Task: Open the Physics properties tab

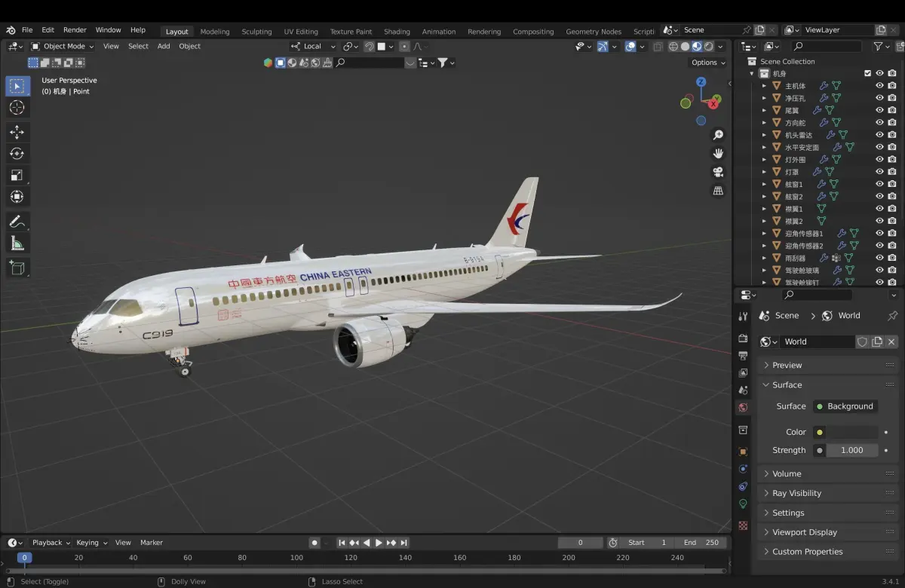Action: 743,469
